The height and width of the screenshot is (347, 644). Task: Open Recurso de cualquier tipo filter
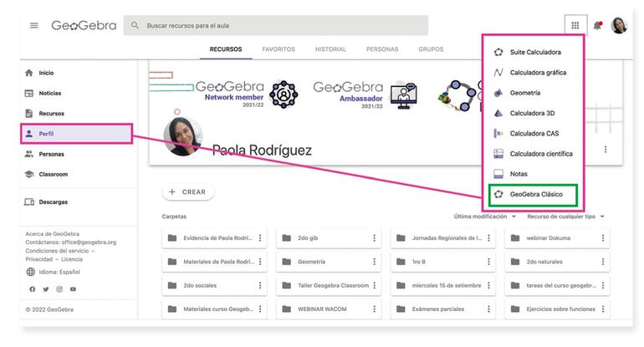click(565, 217)
